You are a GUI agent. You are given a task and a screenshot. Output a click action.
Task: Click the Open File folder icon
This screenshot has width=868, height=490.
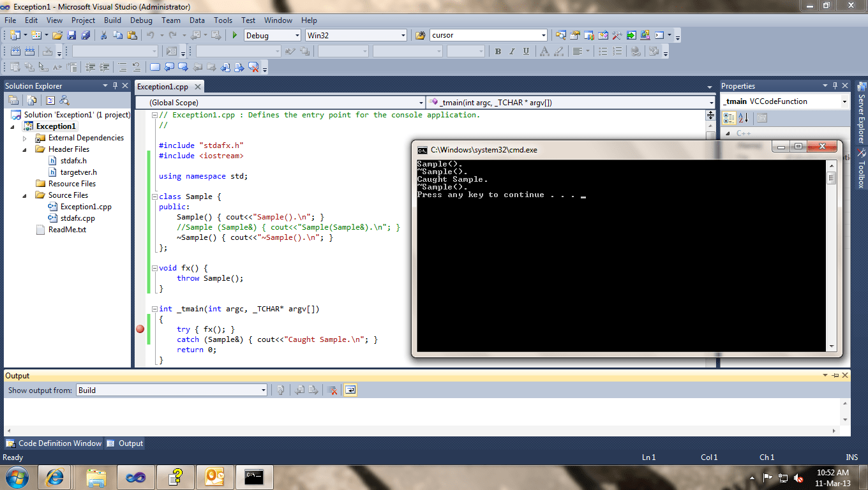(57, 36)
